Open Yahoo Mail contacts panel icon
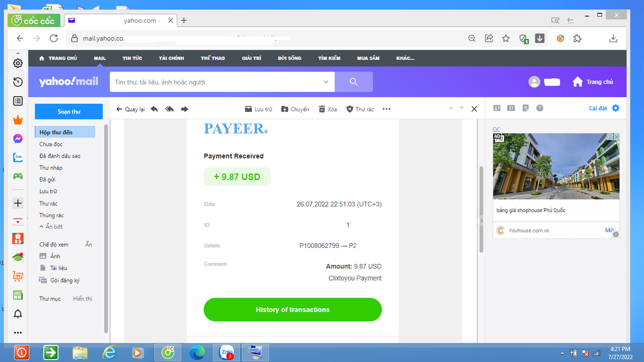644x362 pixels. 497,108
